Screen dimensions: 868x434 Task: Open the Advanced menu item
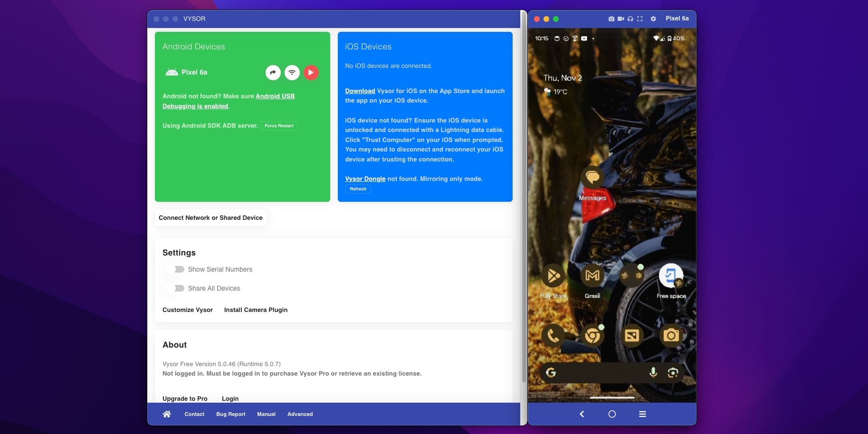300,414
